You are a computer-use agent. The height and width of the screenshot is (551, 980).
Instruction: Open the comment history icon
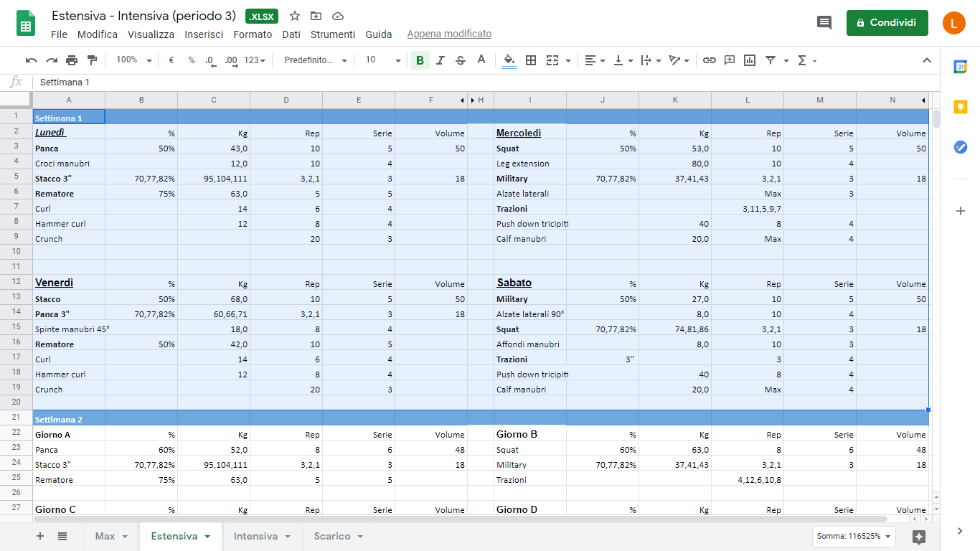(x=824, y=23)
